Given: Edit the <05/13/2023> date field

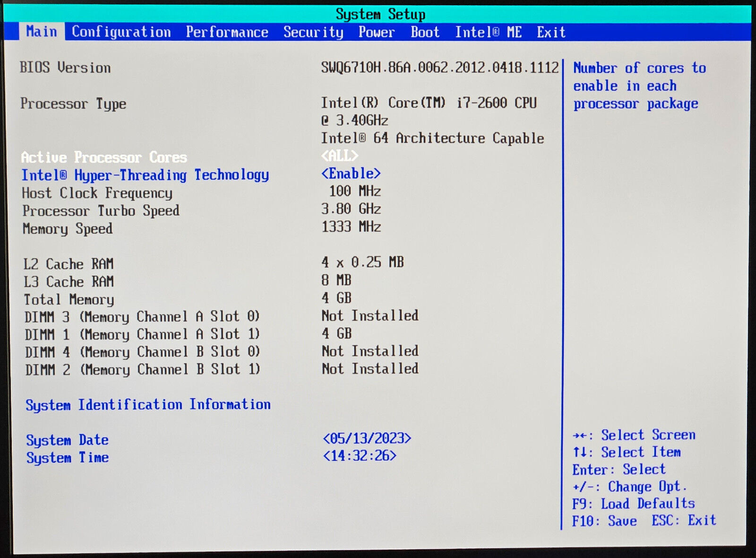Looking at the screenshot, I should (367, 438).
